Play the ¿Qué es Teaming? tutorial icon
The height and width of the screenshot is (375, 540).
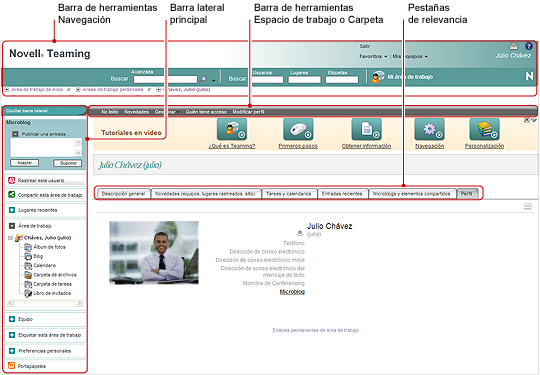(x=232, y=129)
